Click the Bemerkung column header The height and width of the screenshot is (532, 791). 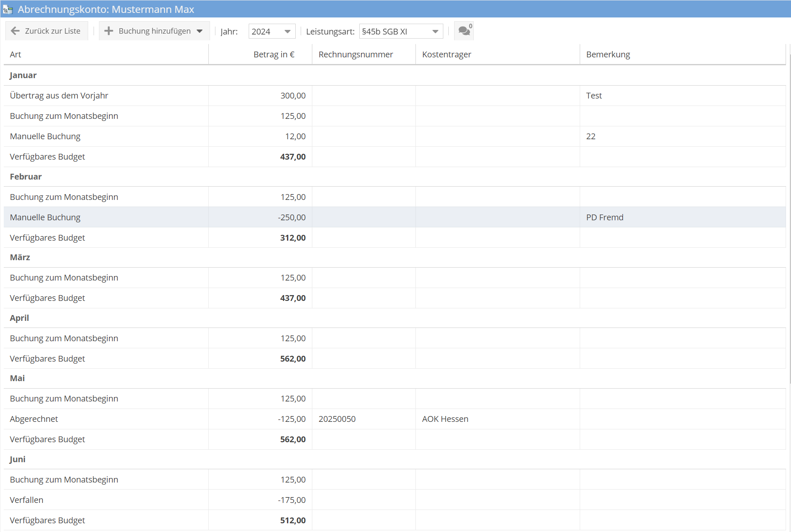(608, 54)
